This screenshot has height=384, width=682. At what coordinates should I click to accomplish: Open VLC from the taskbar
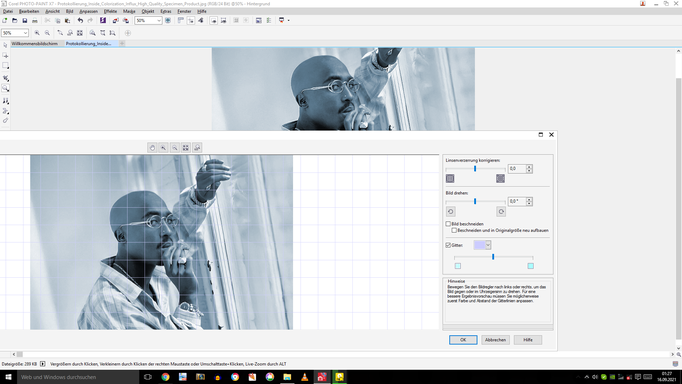click(x=304, y=377)
